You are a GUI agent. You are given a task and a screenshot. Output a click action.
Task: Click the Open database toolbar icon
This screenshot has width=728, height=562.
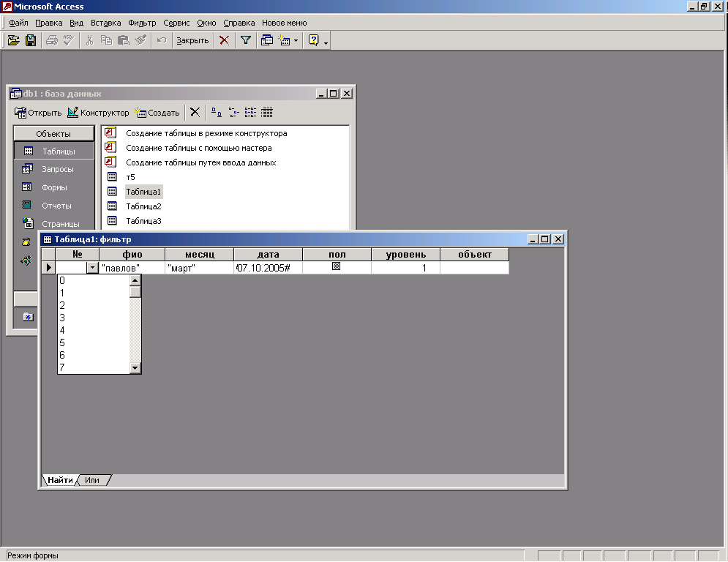point(14,40)
